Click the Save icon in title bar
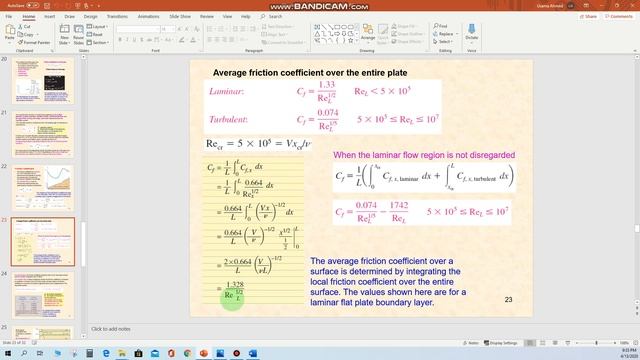The height and width of the screenshot is (360, 640). 47,6
